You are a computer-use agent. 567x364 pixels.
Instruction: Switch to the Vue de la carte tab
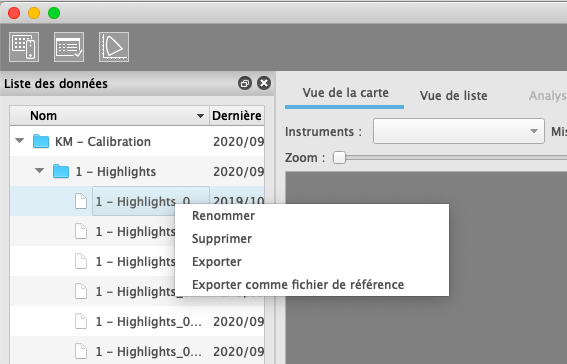click(345, 93)
